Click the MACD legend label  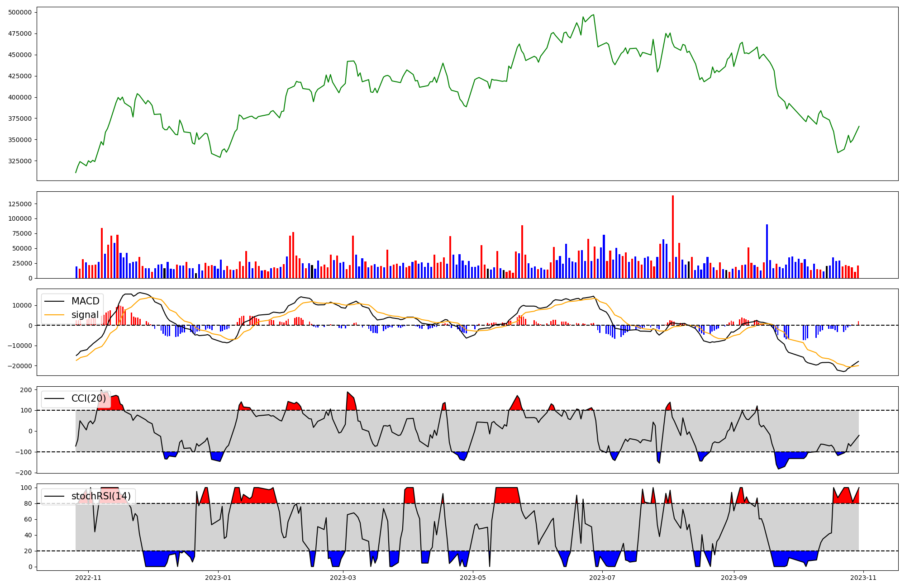tap(85, 301)
